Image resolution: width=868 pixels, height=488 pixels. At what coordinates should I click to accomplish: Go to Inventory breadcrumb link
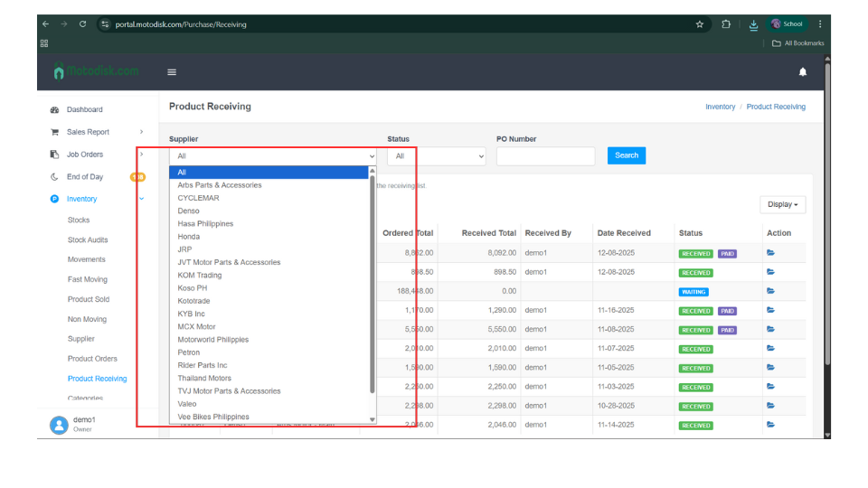[720, 107]
